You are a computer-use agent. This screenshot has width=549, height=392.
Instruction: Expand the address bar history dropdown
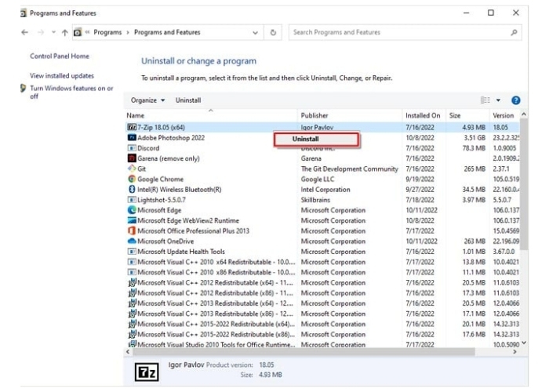(x=255, y=33)
